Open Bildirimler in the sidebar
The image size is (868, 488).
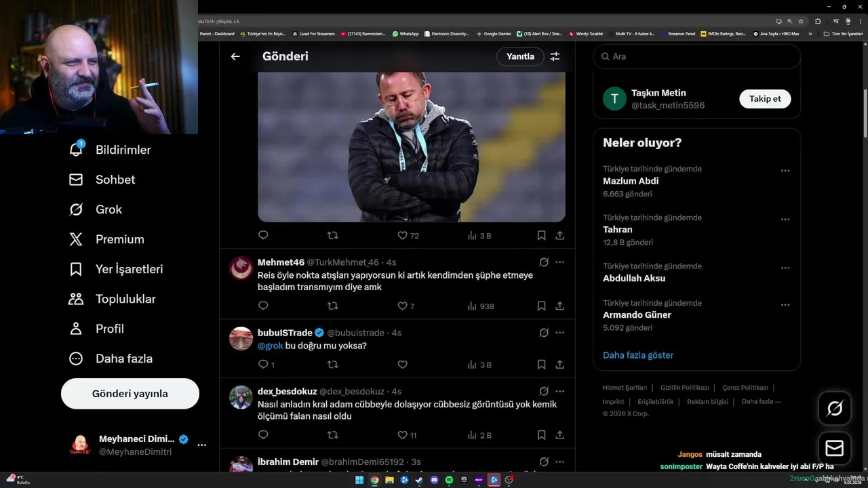pyautogui.click(x=110, y=150)
